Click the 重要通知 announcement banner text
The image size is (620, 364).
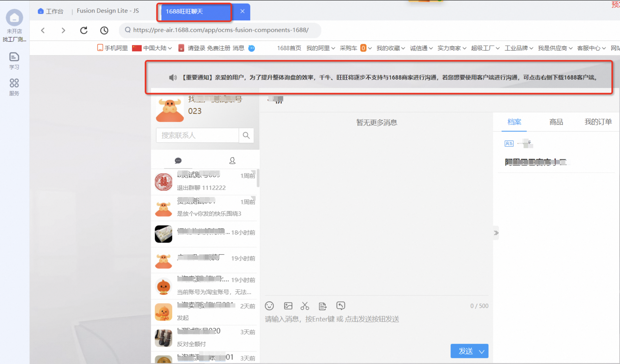click(389, 77)
